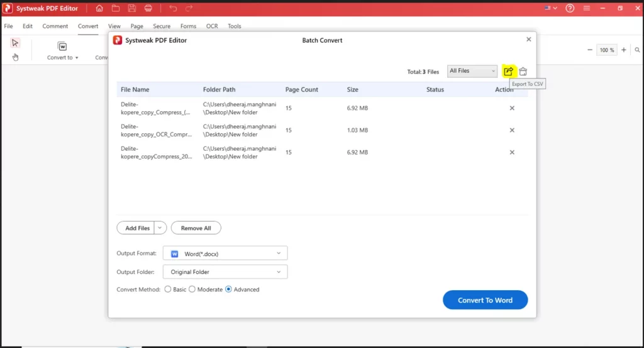The width and height of the screenshot is (644, 348).
Task: Open the Help question mark icon
Action: (x=570, y=8)
